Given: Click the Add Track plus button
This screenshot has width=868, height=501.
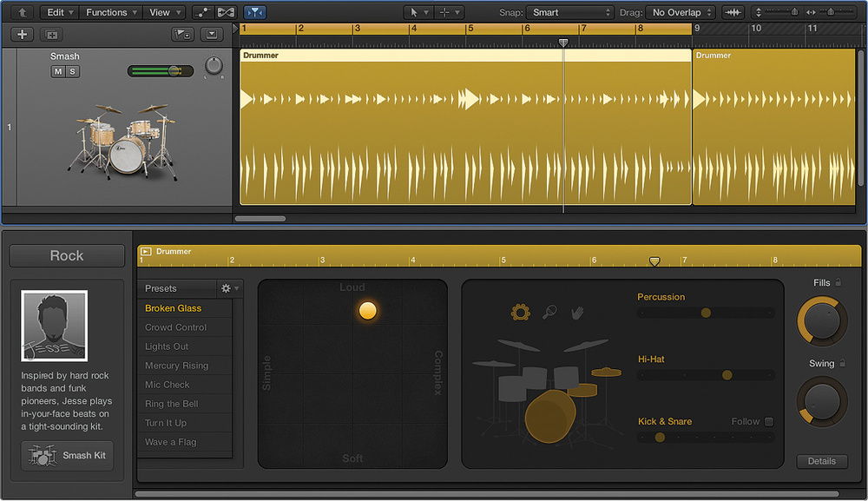Looking at the screenshot, I should point(22,35).
